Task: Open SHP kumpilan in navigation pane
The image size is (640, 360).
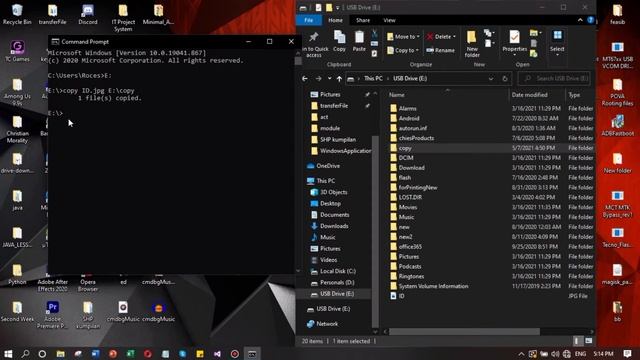Action: pos(338,140)
